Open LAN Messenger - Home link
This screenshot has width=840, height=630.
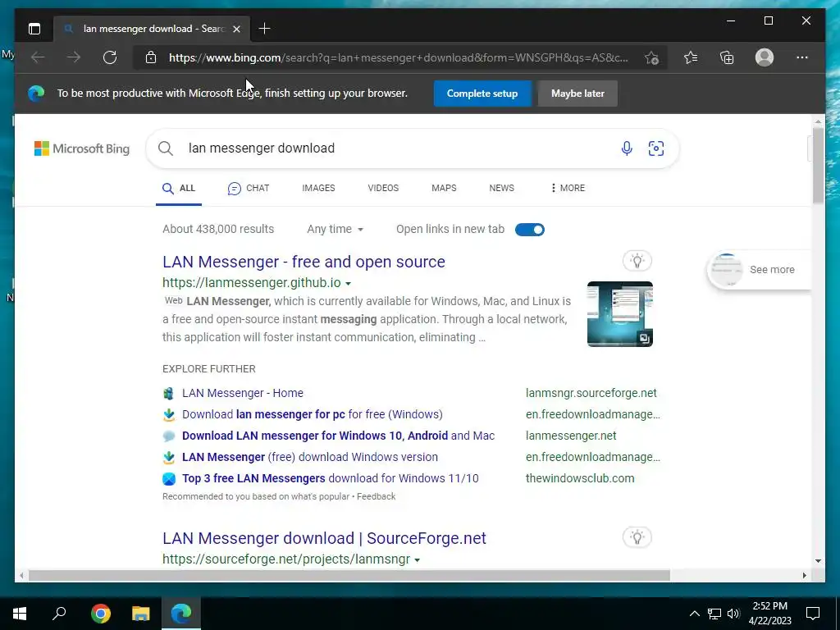tap(243, 393)
